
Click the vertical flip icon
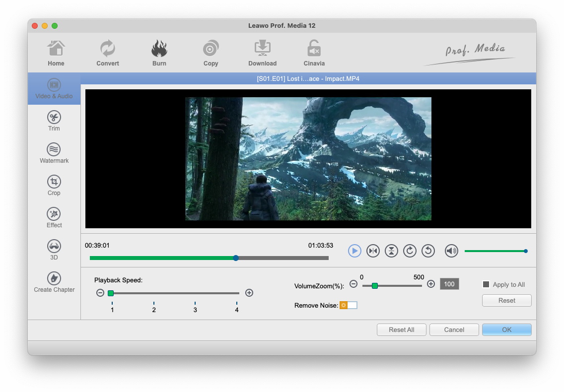tap(391, 251)
